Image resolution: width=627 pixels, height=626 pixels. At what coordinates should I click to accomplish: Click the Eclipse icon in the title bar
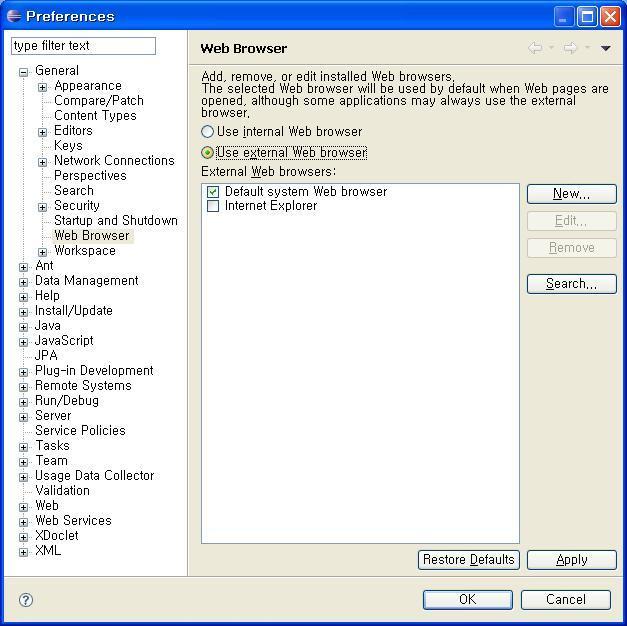point(14,16)
